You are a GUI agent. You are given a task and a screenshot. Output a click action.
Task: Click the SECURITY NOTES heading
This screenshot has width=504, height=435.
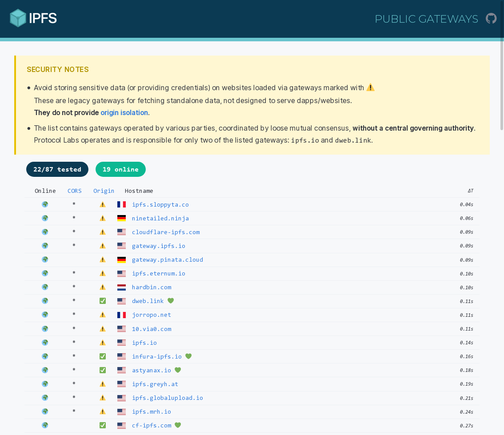pyautogui.click(x=57, y=69)
